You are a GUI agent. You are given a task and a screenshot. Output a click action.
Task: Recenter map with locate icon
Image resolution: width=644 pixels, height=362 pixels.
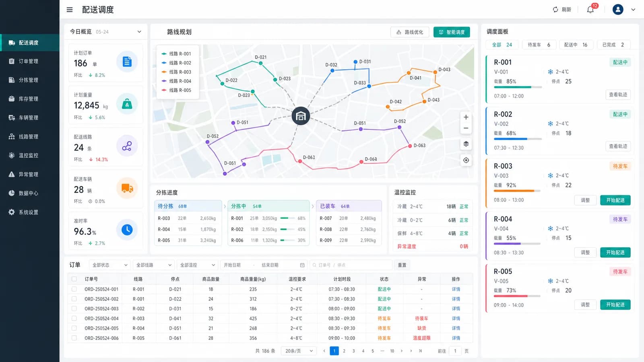466,160
